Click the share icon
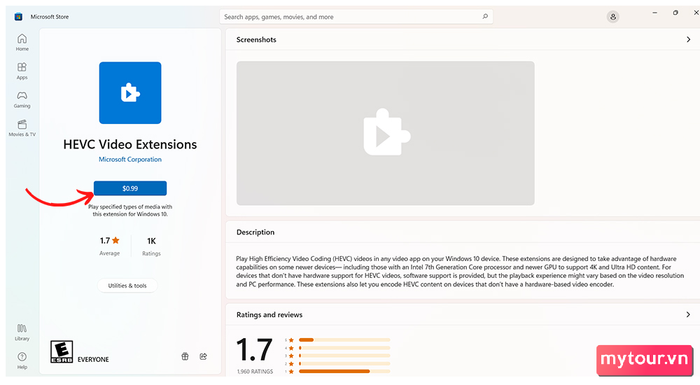 tap(203, 356)
